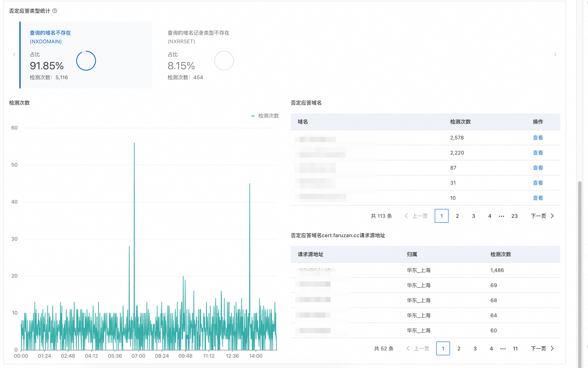The width and height of the screenshot is (588, 368).
Task: Go to page 11 of source address table
Action: point(515,349)
